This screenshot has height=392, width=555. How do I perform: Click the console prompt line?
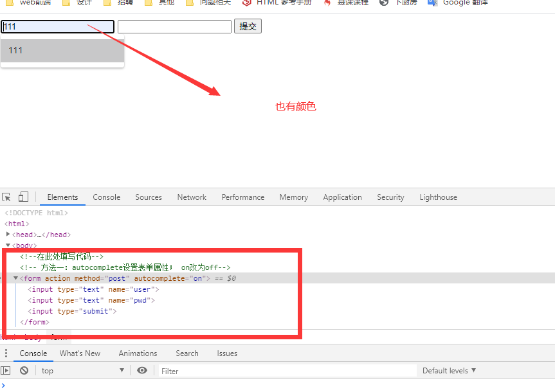pyautogui.click(x=278, y=386)
